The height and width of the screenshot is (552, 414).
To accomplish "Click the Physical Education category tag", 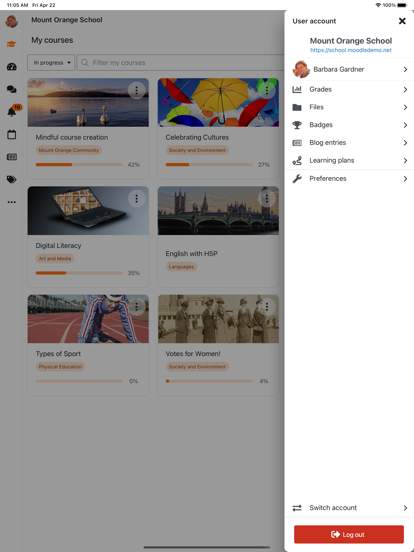I will (60, 366).
